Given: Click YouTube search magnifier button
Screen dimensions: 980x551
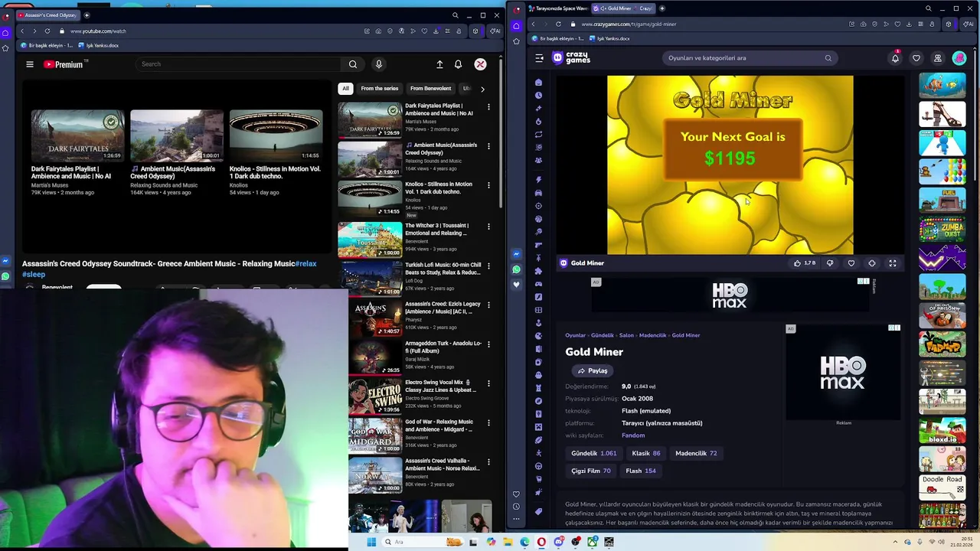Looking at the screenshot, I should (x=353, y=64).
